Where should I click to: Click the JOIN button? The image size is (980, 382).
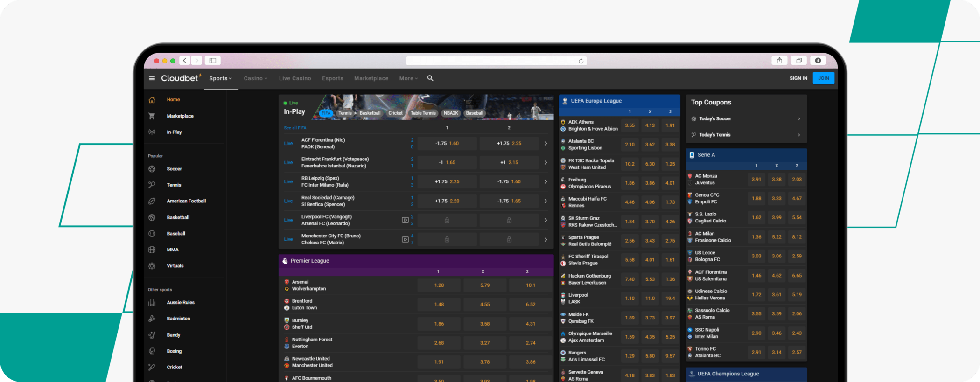click(823, 78)
